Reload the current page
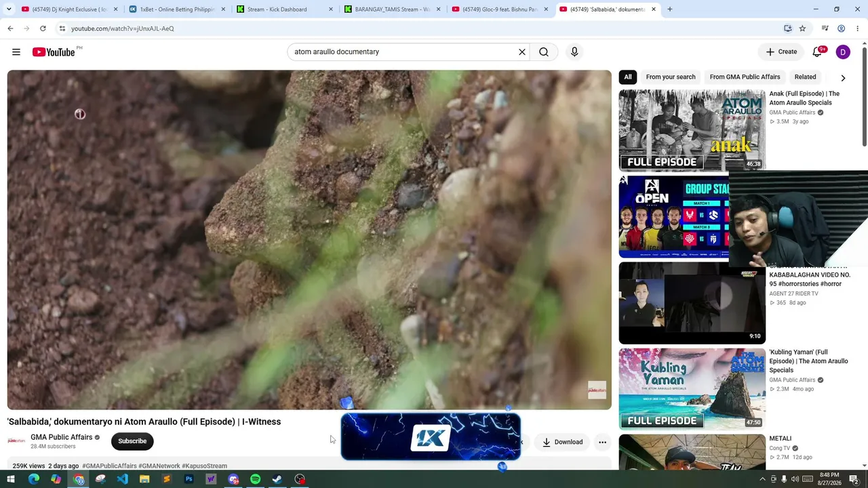This screenshot has width=868, height=488. pos(43,28)
